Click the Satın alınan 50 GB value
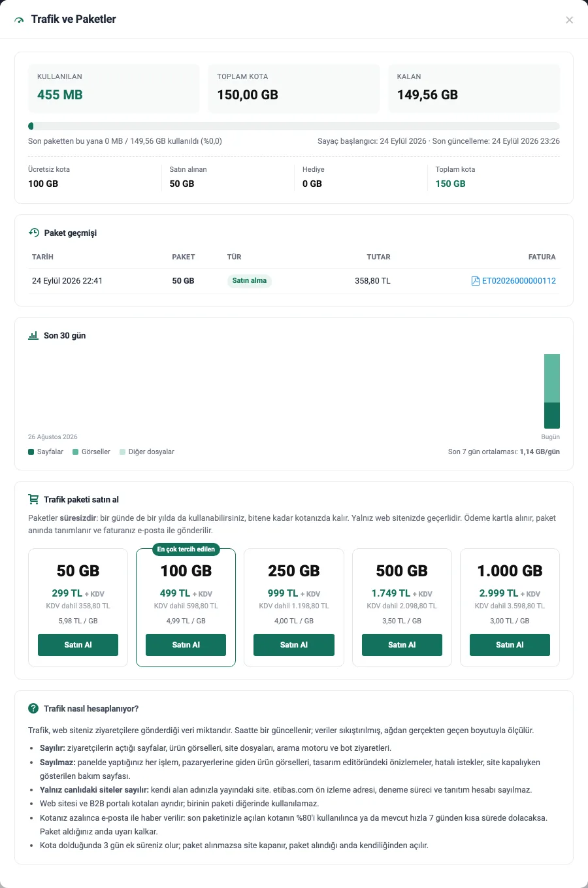Viewport: 588px width, 888px height. pyautogui.click(x=182, y=184)
